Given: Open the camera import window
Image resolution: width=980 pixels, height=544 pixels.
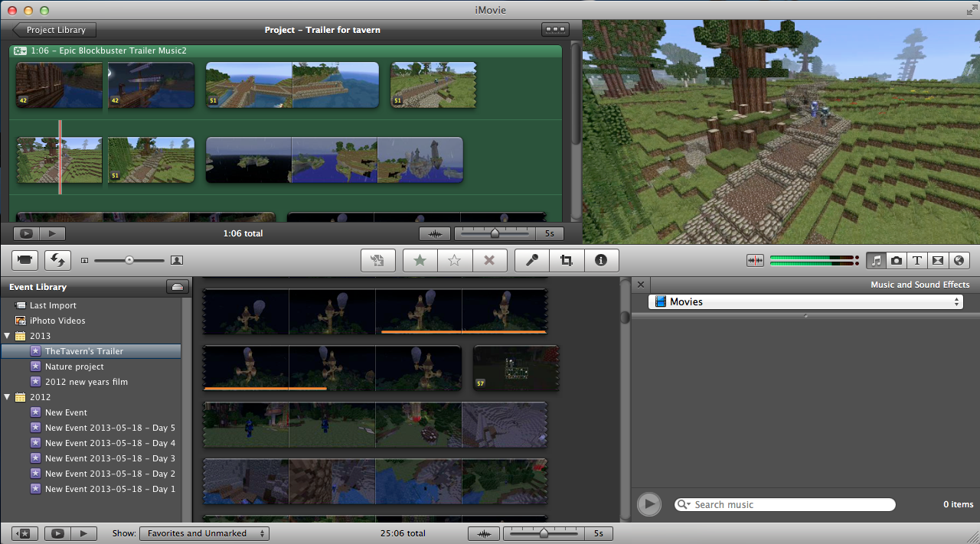Looking at the screenshot, I should tap(24, 260).
